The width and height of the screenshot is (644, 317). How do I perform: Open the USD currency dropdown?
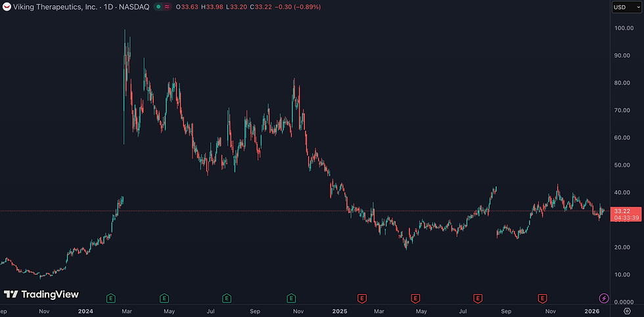pos(626,7)
